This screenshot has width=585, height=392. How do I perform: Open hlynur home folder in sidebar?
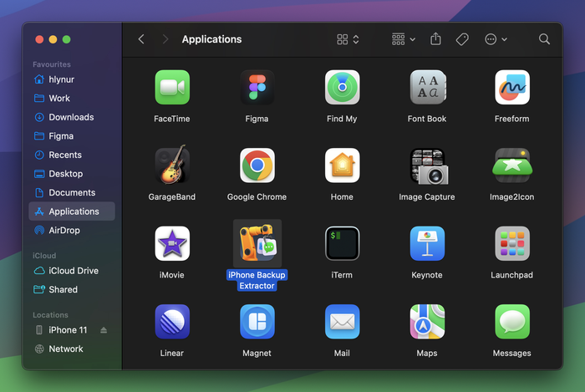72,79
